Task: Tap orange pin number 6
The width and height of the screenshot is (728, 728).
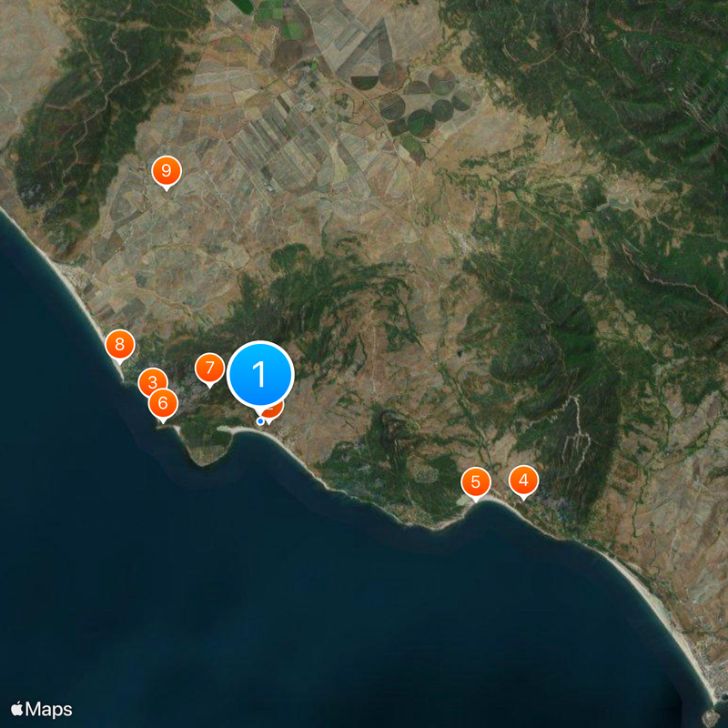Action: pos(163,403)
